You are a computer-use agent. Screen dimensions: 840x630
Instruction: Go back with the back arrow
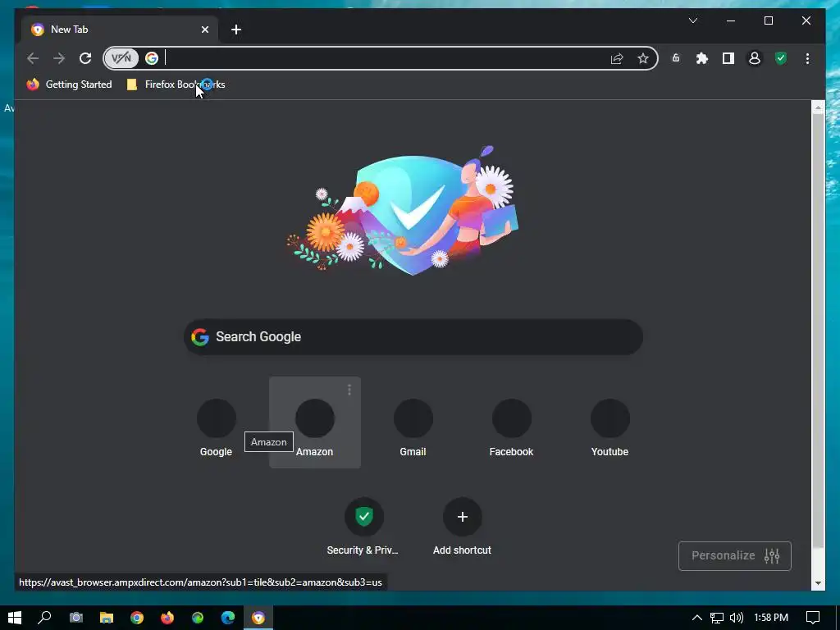click(33, 58)
